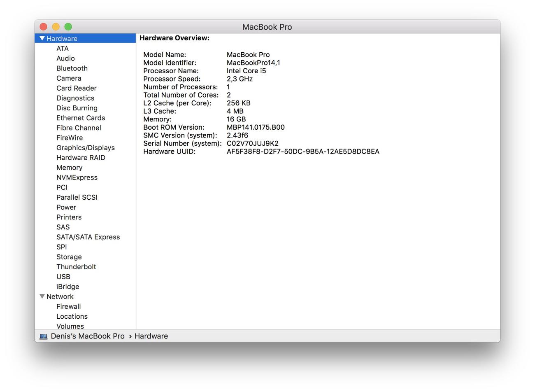Click the Hardware Overview heading
The image size is (535, 392).
click(x=174, y=38)
